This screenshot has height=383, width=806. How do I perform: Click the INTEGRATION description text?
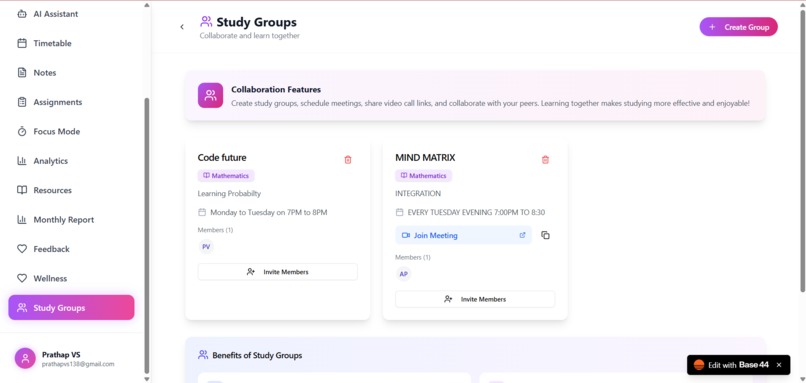[x=418, y=194]
